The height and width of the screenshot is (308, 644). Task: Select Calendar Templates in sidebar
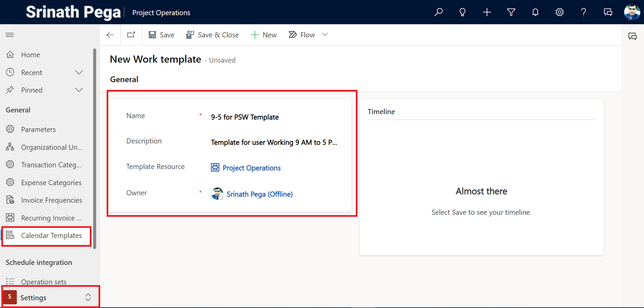tap(51, 236)
